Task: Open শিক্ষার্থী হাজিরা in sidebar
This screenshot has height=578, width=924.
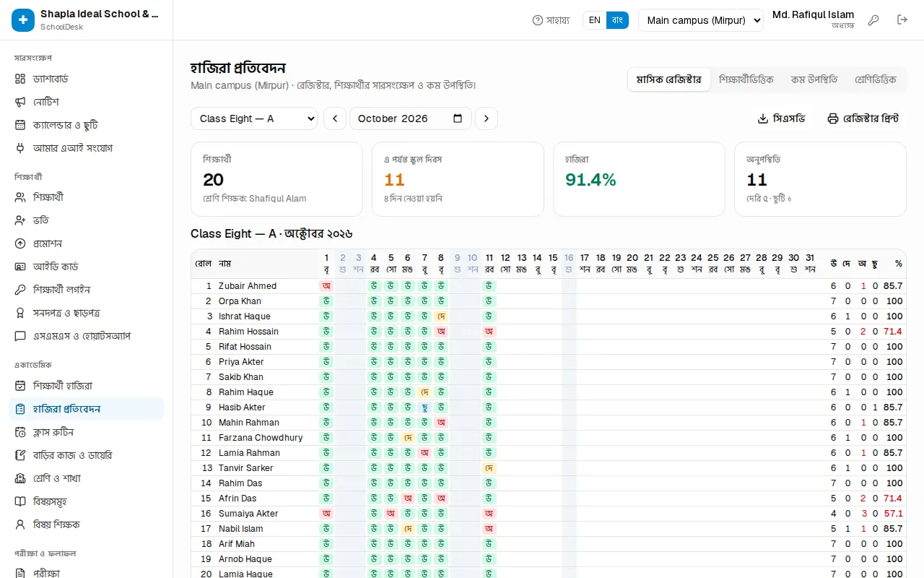Action: coord(87,386)
